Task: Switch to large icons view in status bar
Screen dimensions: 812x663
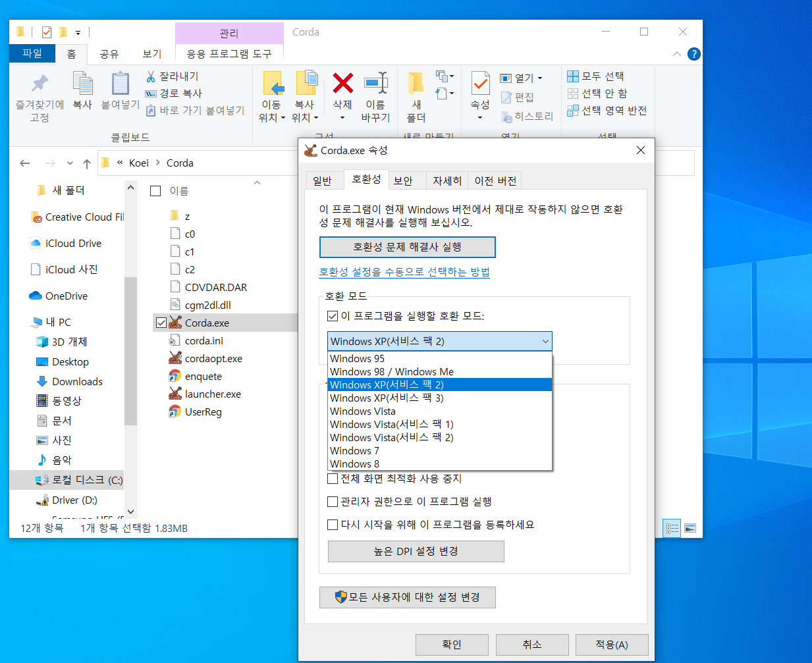Action: [690, 528]
